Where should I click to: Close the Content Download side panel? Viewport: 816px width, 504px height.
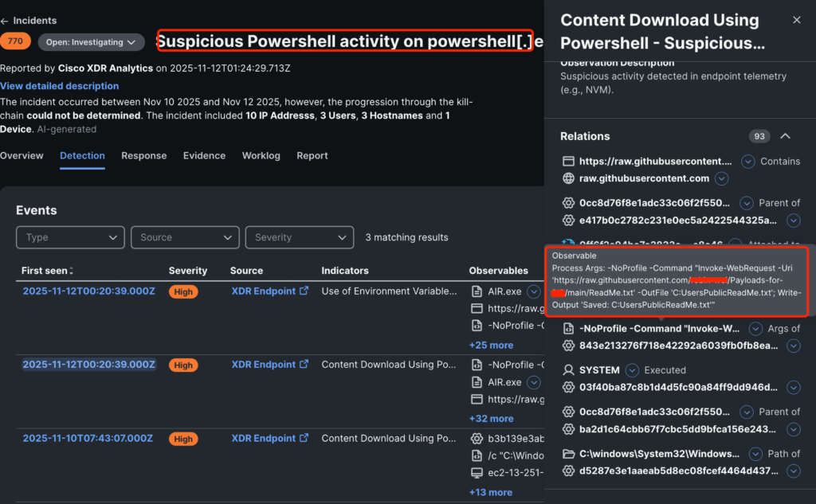coord(797,20)
